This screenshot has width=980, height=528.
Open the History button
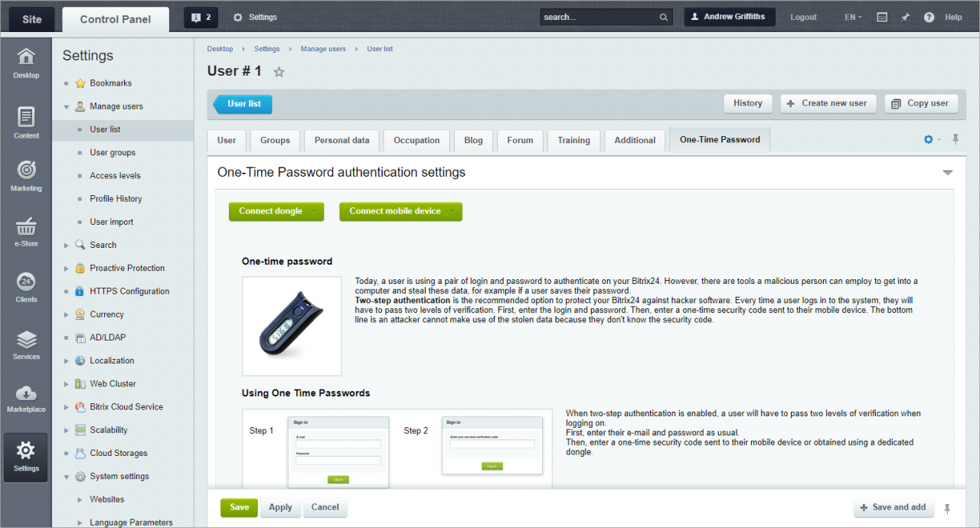pos(748,103)
